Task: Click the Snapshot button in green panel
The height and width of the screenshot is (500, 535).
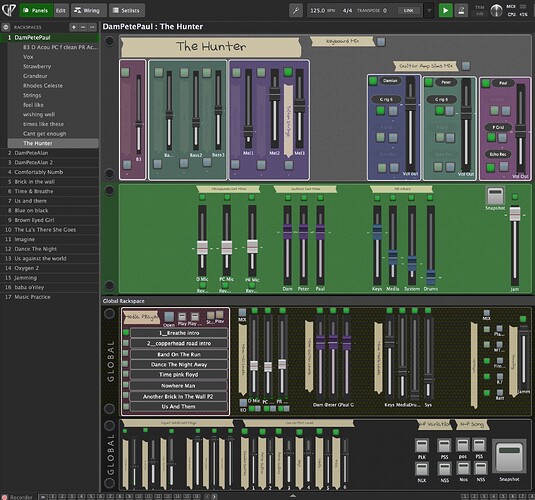Action: [495, 196]
